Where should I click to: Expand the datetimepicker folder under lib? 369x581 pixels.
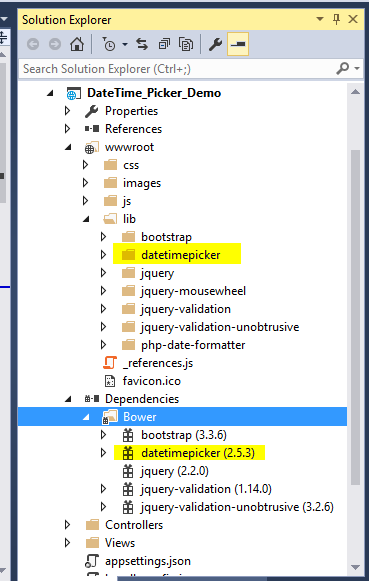(x=103, y=255)
